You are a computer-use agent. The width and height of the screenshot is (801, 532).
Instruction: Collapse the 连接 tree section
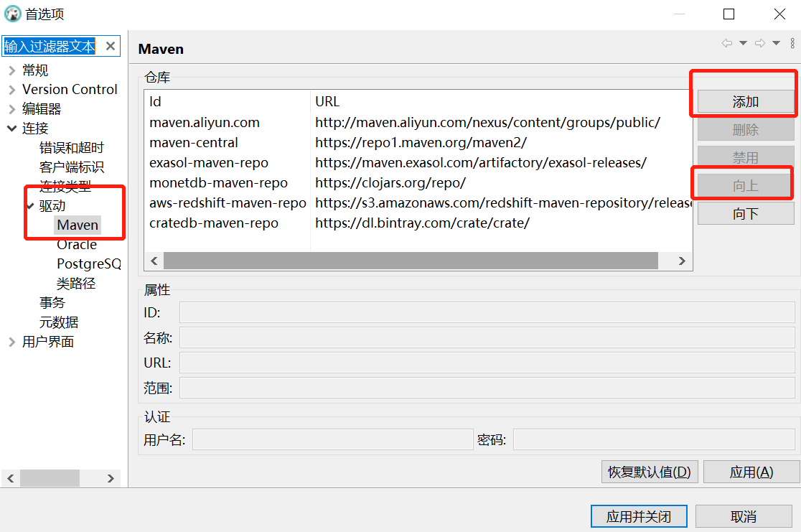[11, 128]
